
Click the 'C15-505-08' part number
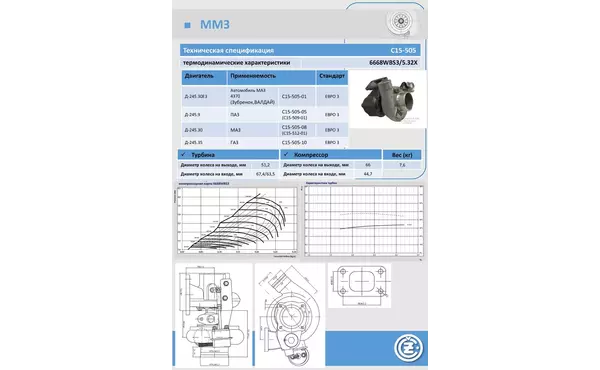[294, 127]
